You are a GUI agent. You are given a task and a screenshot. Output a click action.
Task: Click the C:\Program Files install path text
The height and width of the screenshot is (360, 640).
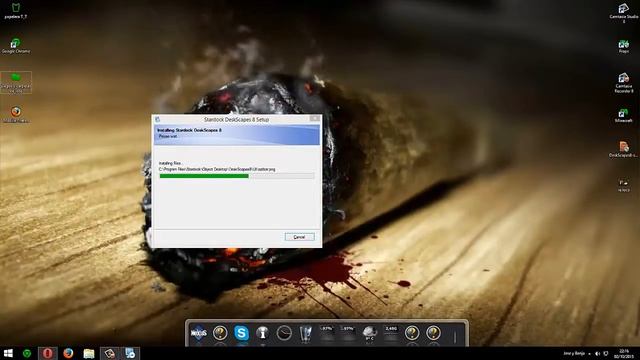pos(217,169)
